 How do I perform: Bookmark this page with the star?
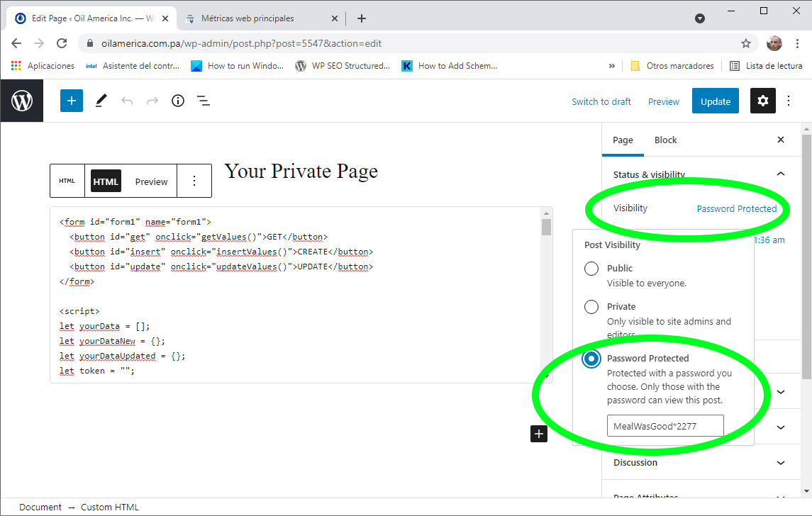tap(746, 43)
